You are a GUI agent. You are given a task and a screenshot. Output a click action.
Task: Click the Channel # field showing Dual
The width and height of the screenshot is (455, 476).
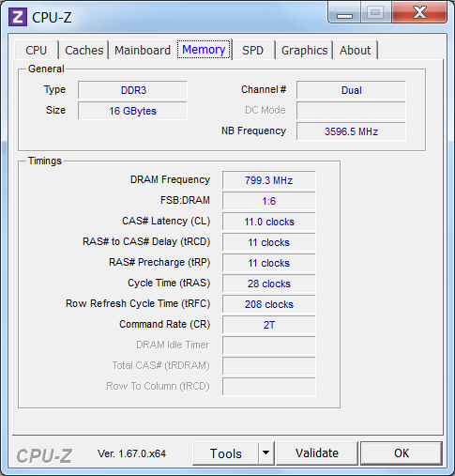tap(351, 90)
